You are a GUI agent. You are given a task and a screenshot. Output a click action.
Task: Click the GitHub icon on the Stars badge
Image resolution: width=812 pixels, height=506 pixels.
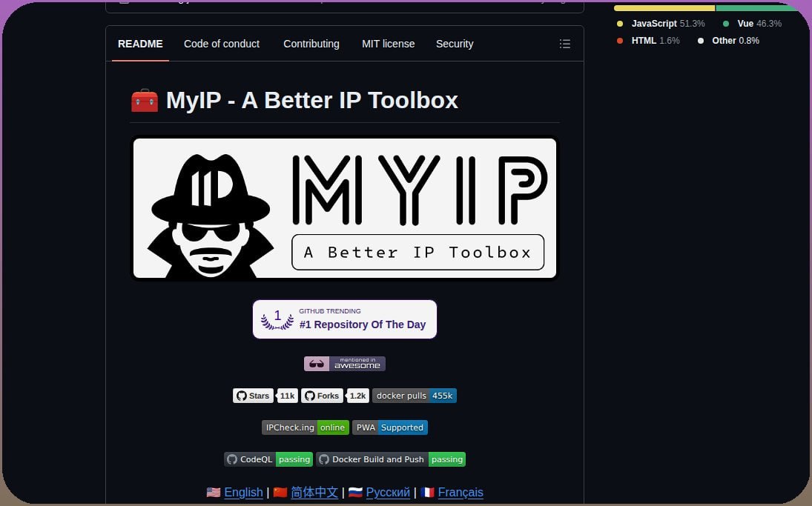pyautogui.click(x=241, y=396)
